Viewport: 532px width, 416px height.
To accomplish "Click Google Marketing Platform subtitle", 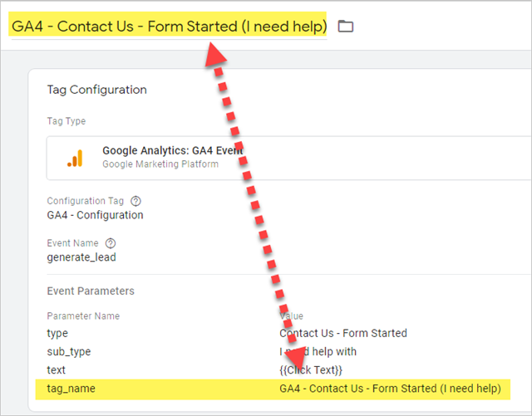I will click(160, 164).
